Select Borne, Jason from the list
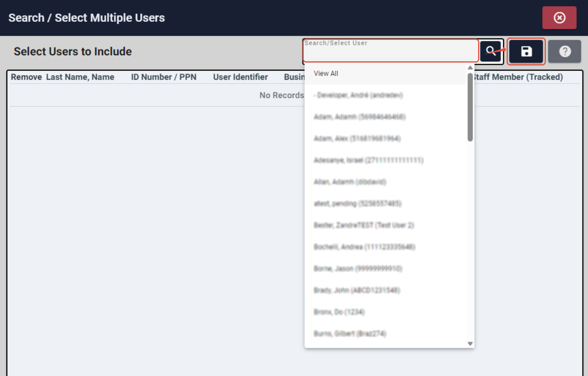Viewport: 588px width, 376px height. coord(358,268)
